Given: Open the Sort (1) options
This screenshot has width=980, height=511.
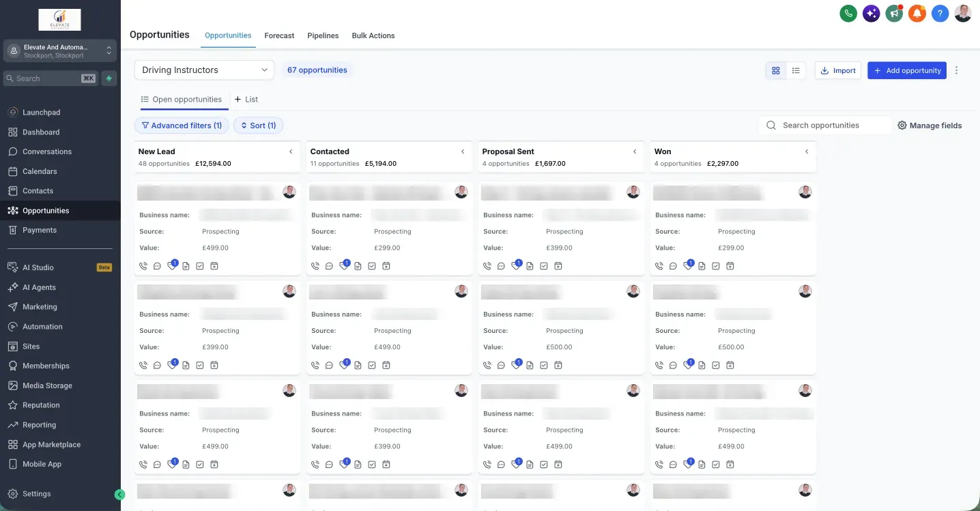Looking at the screenshot, I should click(258, 126).
